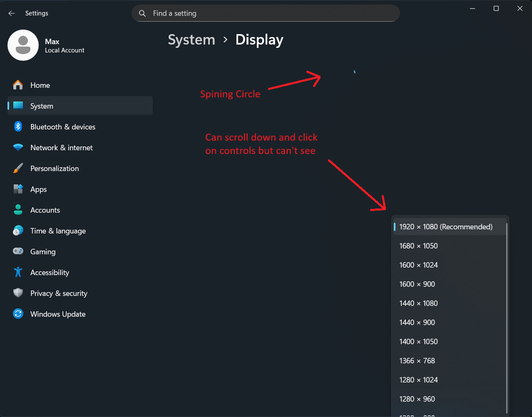Choose 1680 × 1050 resolution

coord(450,246)
